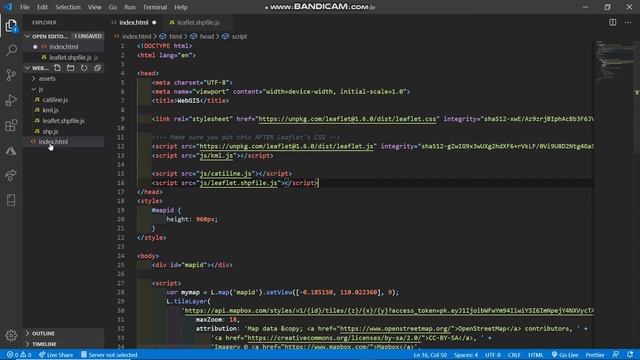Click head in the breadcrumb

pyautogui.click(x=207, y=36)
